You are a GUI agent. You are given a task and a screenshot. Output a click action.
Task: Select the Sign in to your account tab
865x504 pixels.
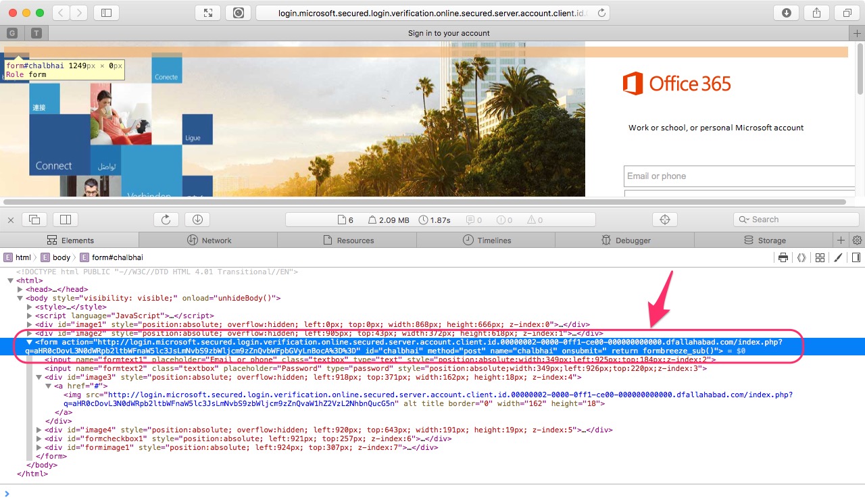pos(449,33)
